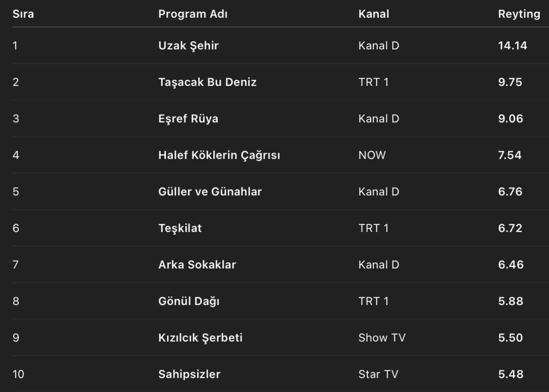Image resolution: width=549 pixels, height=392 pixels.
Task: Select Halef Köklerin Çağrısı program name
Action: (219, 155)
